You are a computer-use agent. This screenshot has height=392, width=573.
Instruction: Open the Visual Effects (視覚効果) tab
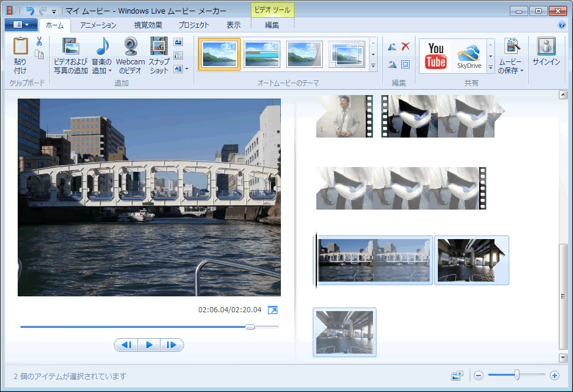tap(148, 25)
